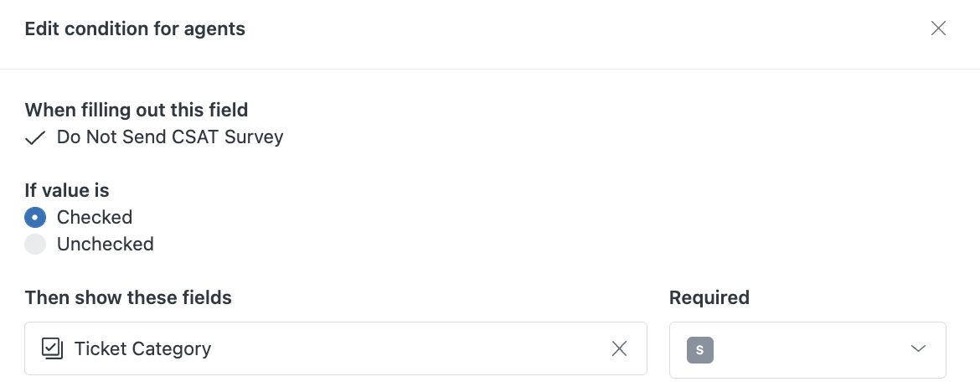Click the Checked option label text
The height and width of the screenshot is (392, 980).
(x=95, y=218)
